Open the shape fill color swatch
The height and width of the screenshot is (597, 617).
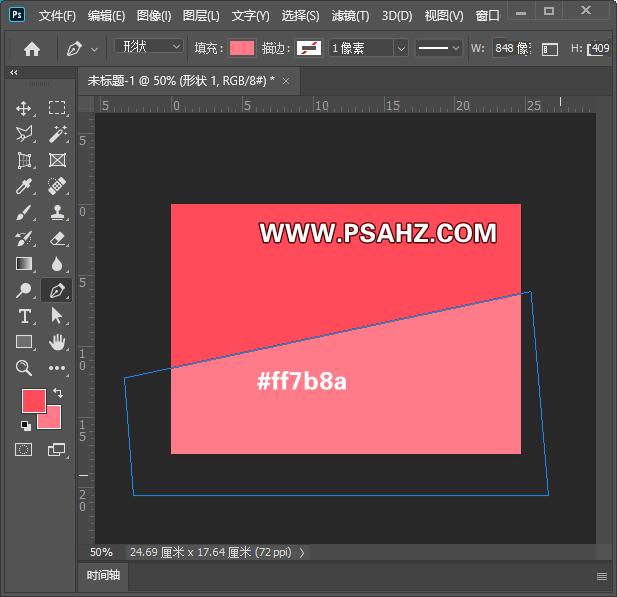tap(242, 48)
